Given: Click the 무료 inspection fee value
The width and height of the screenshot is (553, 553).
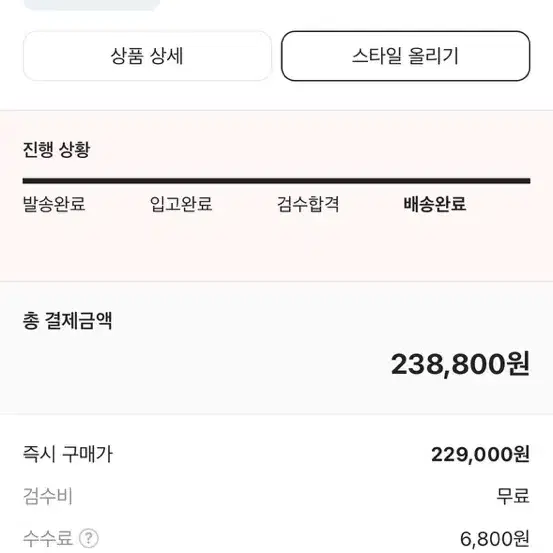Looking at the screenshot, I should pyautogui.click(x=513, y=496).
